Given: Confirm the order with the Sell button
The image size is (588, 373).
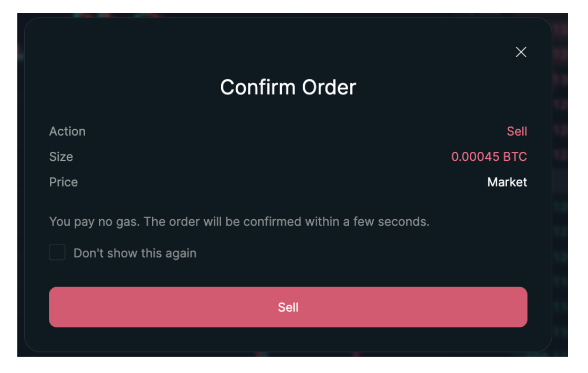Looking at the screenshot, I should pyautogui.click(x=288, y=307).
